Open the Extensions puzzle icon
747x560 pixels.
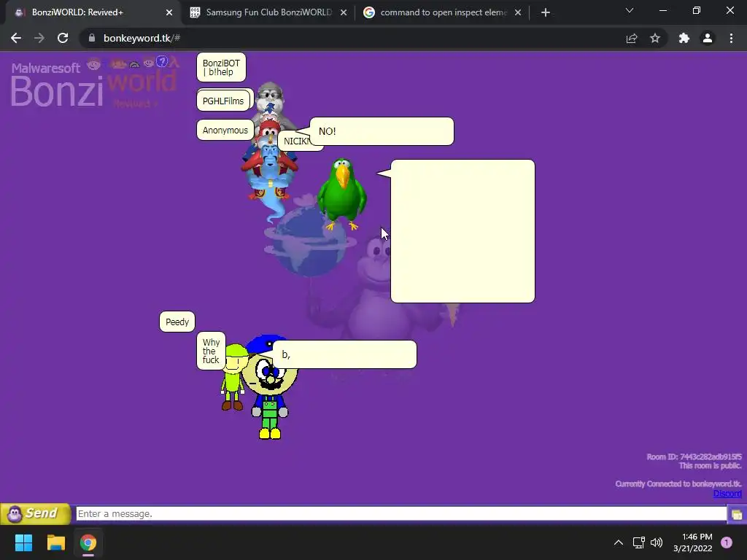click(x=684, y=38)
